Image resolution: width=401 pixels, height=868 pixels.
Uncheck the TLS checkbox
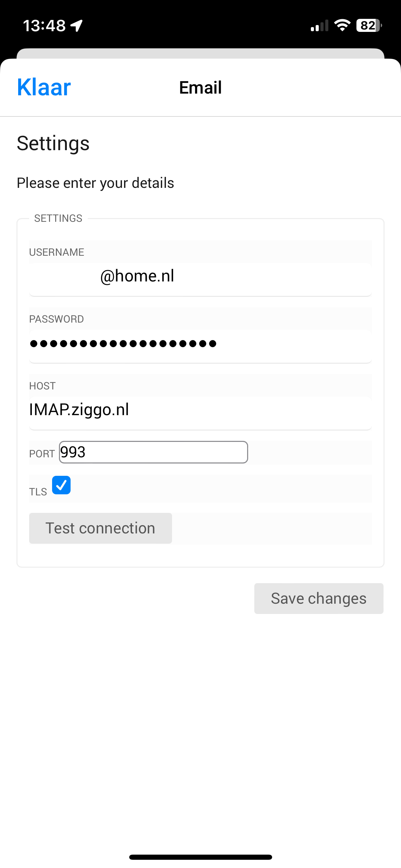pyautogui.click(x=61, y=485)
